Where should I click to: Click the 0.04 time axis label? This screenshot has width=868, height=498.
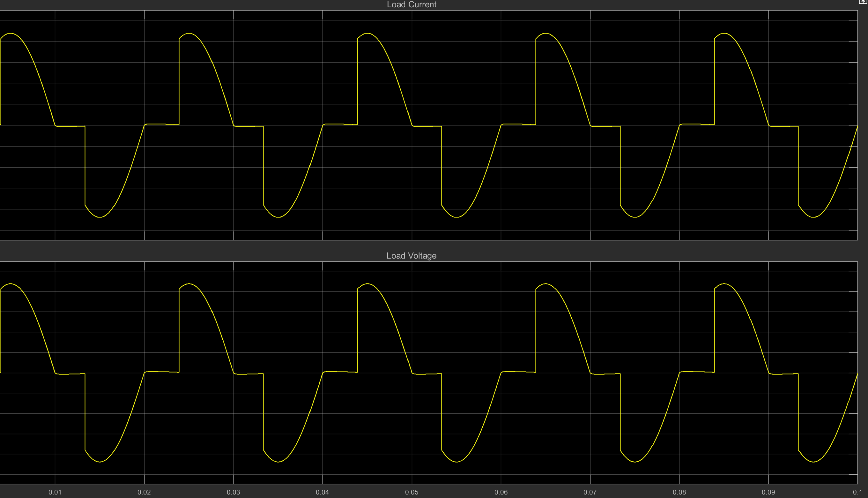point(322,492)
